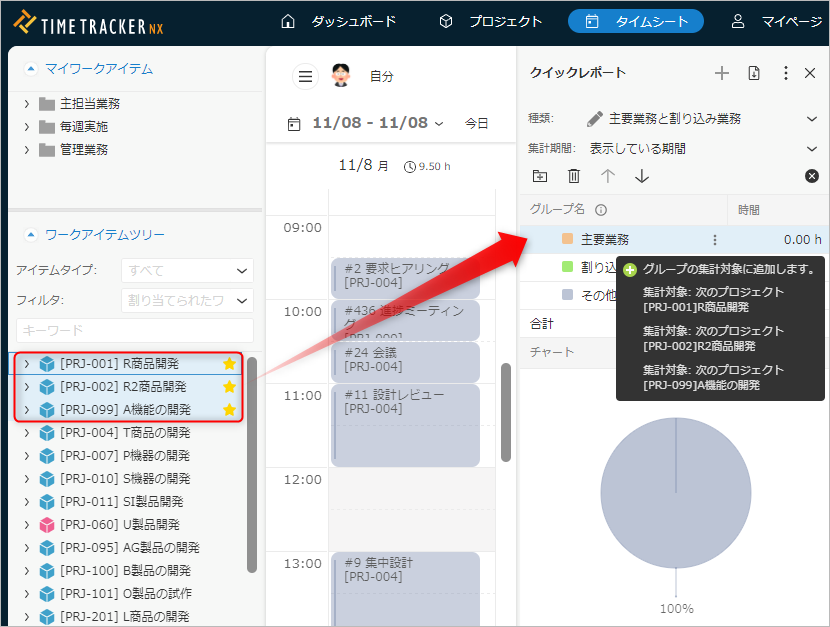This screenshot has height=627, width=830.
Task: Click the black circle X clear icon
Action: [812, 176]
